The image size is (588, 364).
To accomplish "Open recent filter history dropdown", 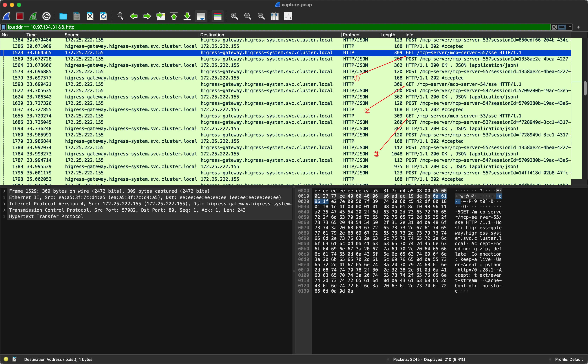I will [x=570, y=27].
